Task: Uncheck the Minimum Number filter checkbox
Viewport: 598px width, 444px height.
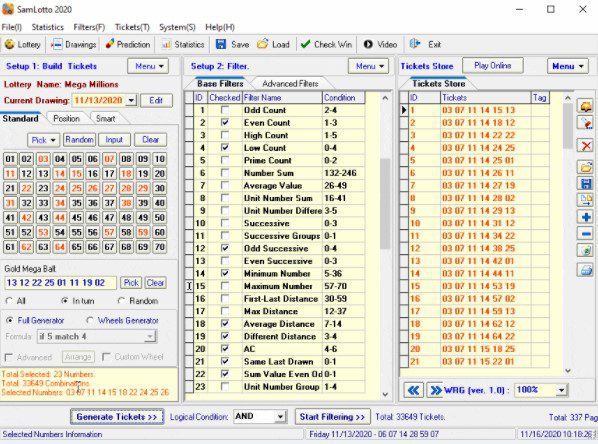Action: click(x=225, y=273)
